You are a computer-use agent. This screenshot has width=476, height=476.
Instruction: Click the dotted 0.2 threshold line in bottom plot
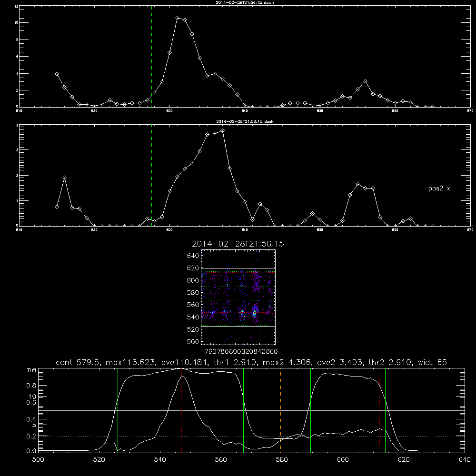[251, 436]
